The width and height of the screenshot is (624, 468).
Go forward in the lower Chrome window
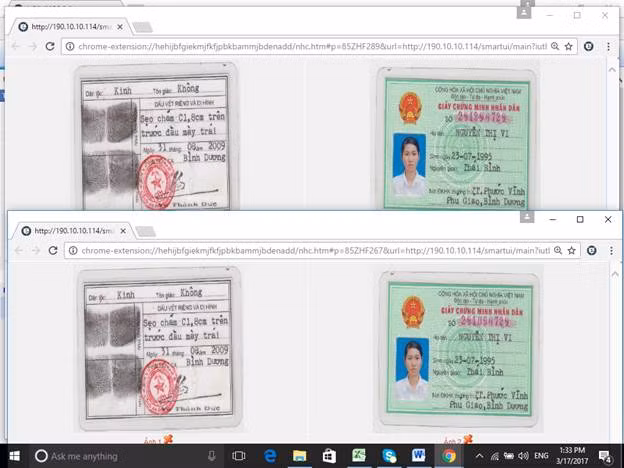coord(36,250)
